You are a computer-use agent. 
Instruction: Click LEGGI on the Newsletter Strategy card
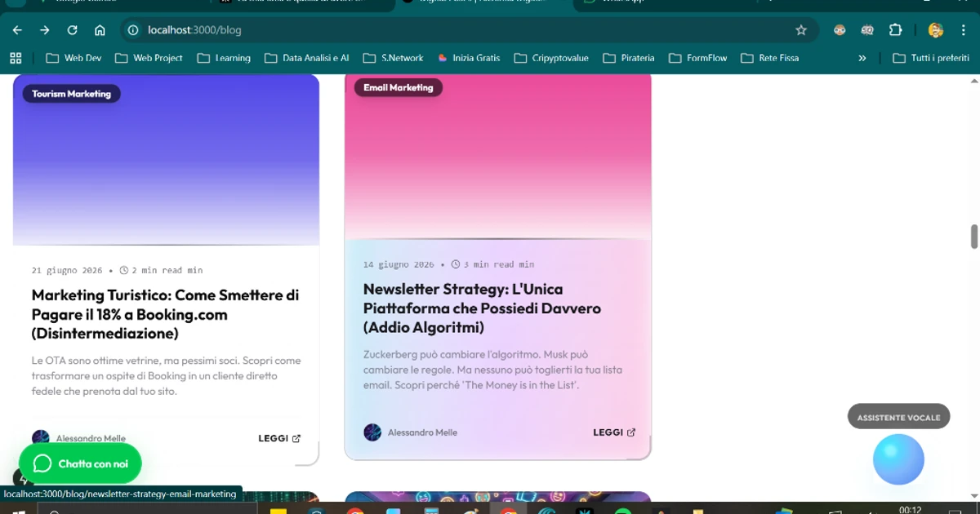coord(613,432)
